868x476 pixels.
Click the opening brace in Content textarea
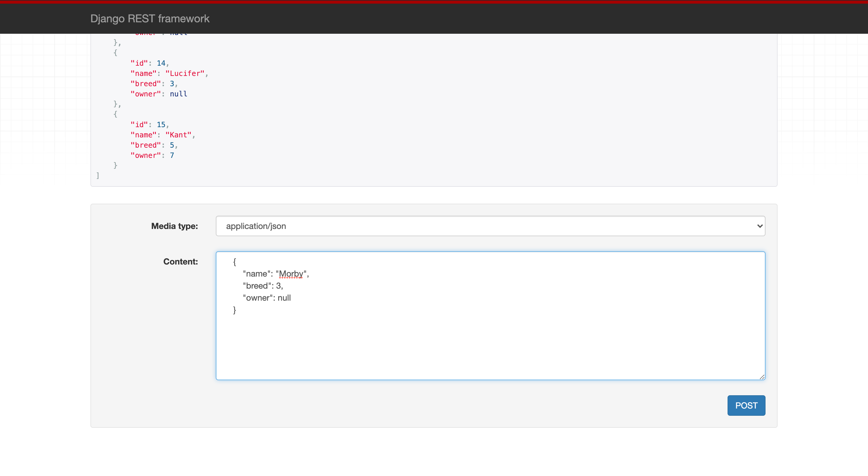point(234,262)
